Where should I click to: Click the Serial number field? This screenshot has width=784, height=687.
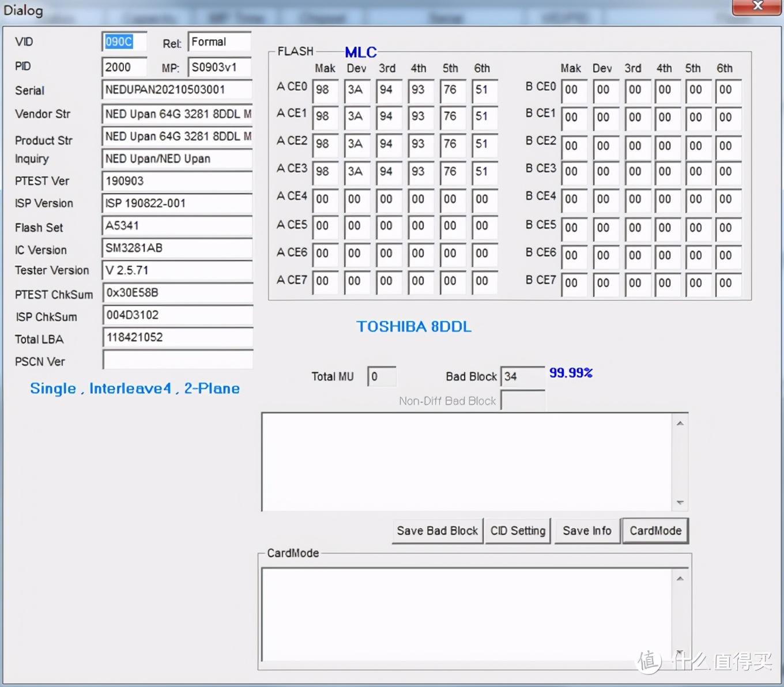(176, 90)
